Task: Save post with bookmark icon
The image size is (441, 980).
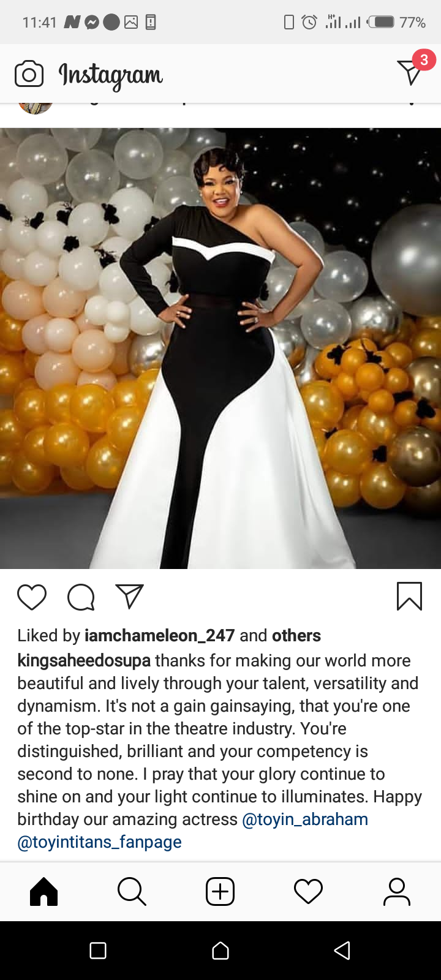Action: pos(409,597)
